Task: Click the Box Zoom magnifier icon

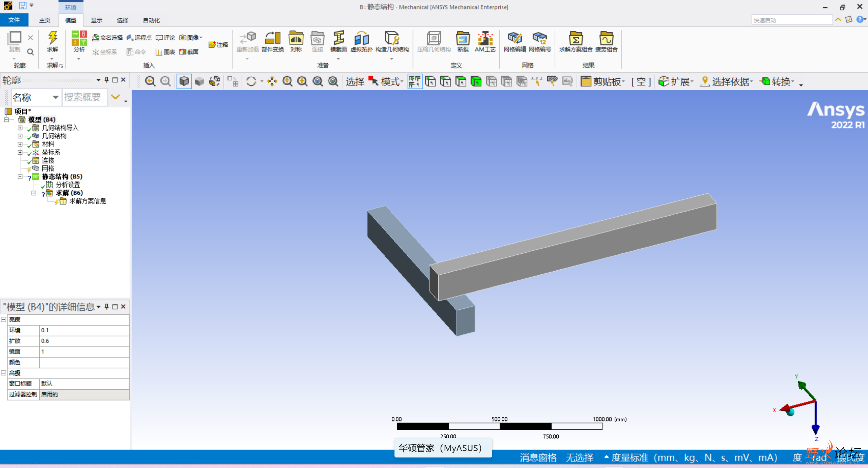Action: [x=302, y=81]
